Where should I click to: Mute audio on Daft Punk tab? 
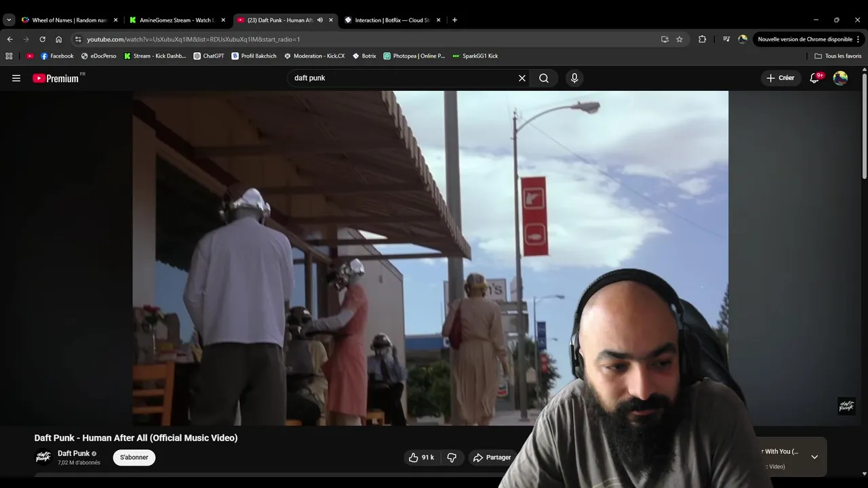(x=320, y=20)
